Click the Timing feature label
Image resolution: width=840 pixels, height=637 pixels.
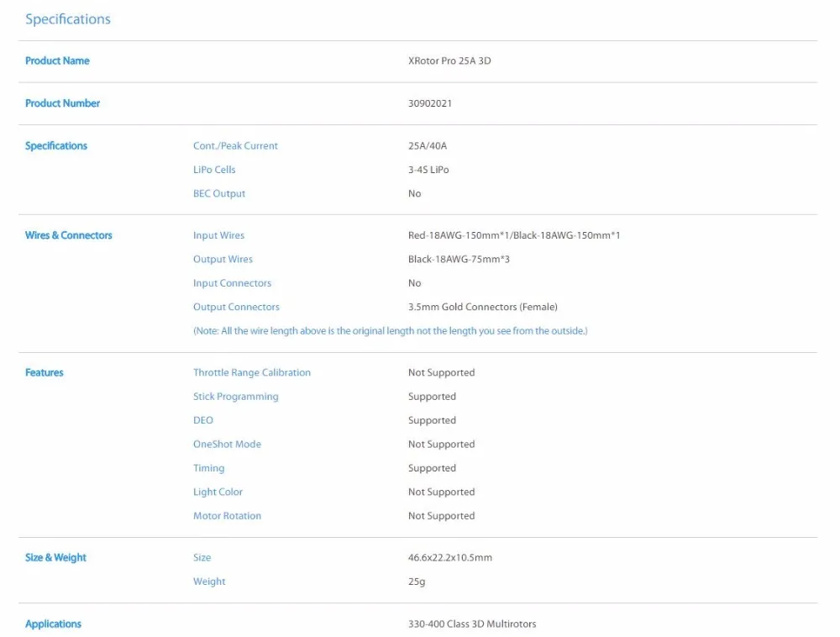pos(209,468)
